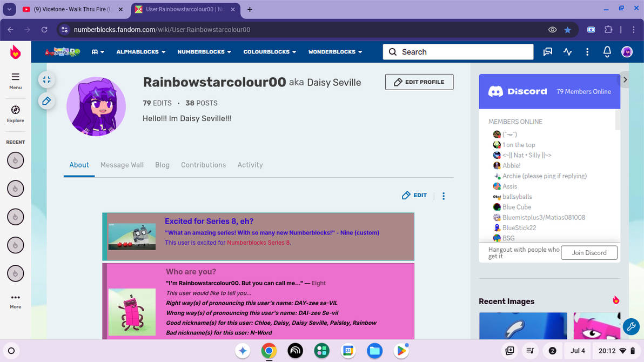This screenshot has width=644, height=362.
Task: Click the site info icon in address bar
Action: [64, 30]
